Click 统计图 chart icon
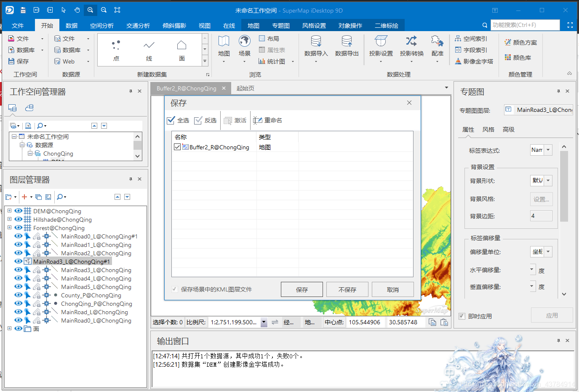 (x=262, y=61)
